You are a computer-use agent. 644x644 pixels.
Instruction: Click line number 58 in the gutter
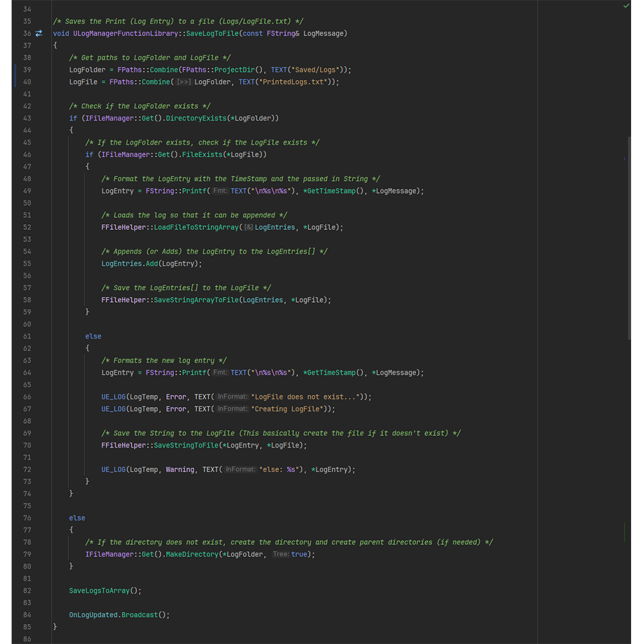click(26, 300)
